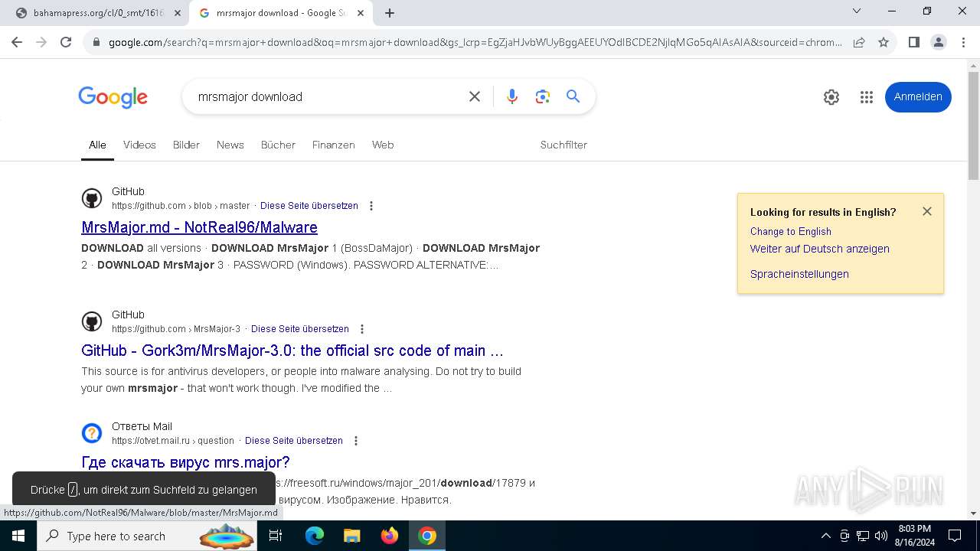Start voice search with microphone icon
Viewport: 980px width, 551px height.
pos(512,96)
